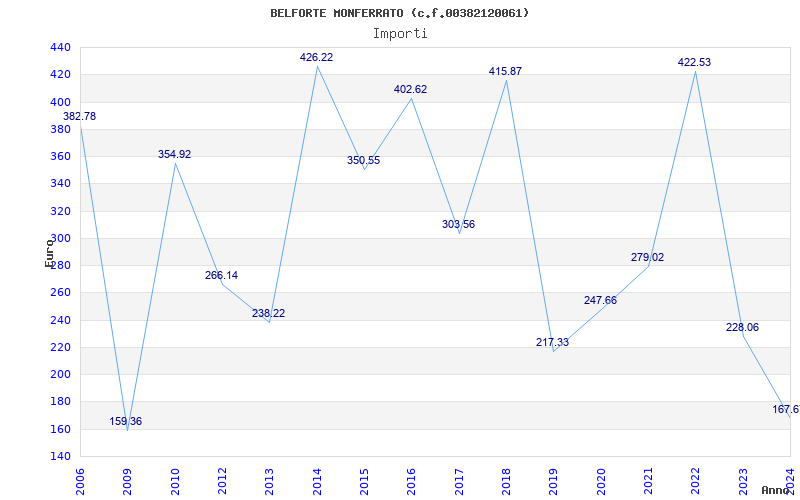Select the 2022 x-axis year

[695, 482]
